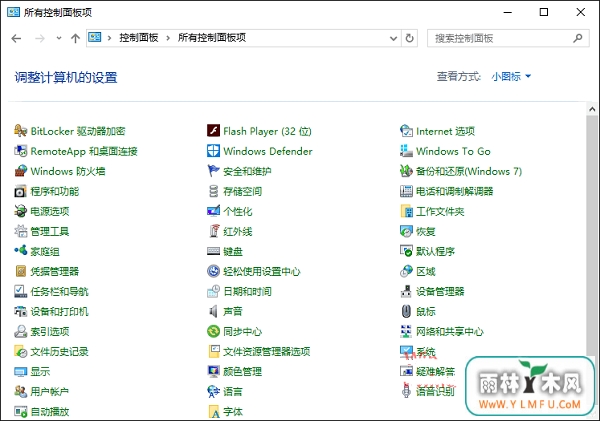Screen dimensions: 600x421
Task: Click the 鼠标 mouse icon
Action: tap(406, 312)
